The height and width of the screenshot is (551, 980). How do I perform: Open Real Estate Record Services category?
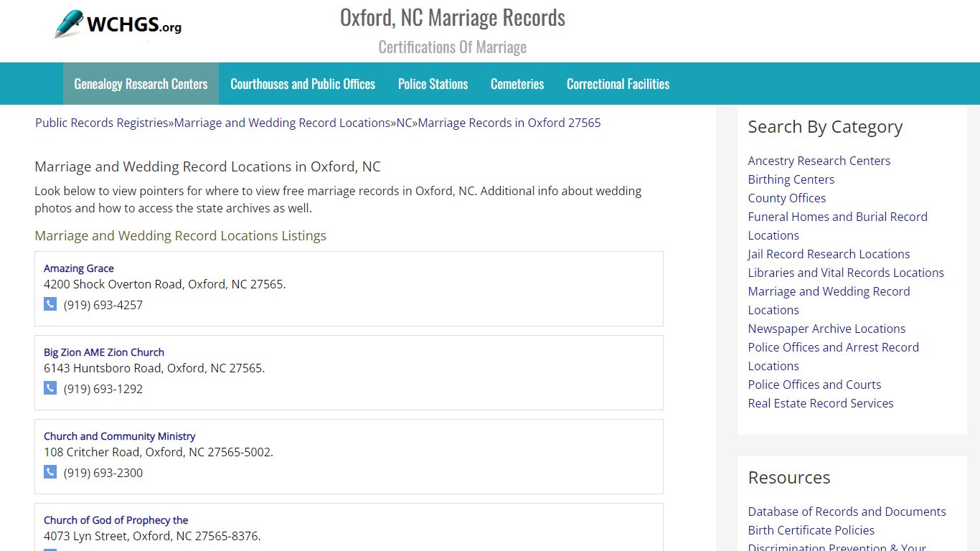click(x=821, y=403)
